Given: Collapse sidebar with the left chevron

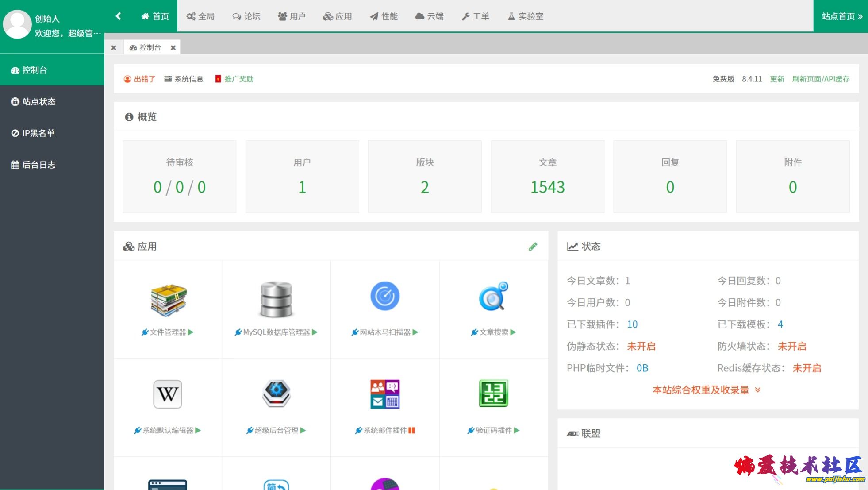Looking at the screenshot, I should click(118, 16).
